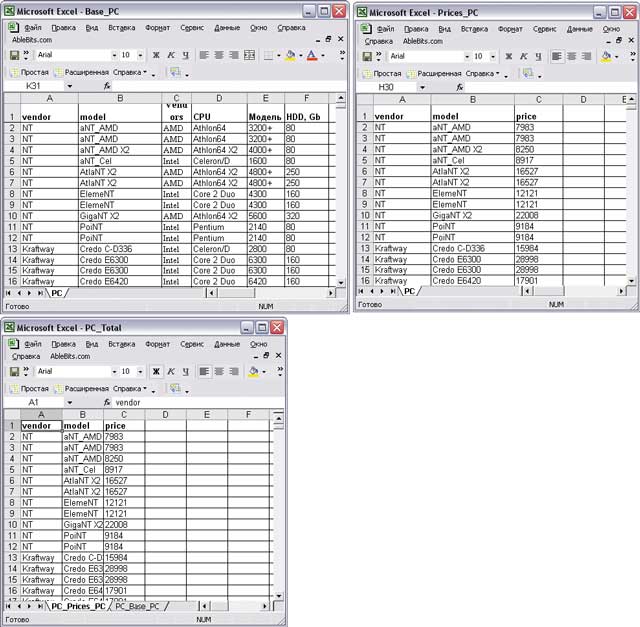Image resolution: width=640 pixels, height=627 pixels.
Task: Switch to the PC_Base_PC sheet tab
Action: pyautogui.click(x=138, y=606)
